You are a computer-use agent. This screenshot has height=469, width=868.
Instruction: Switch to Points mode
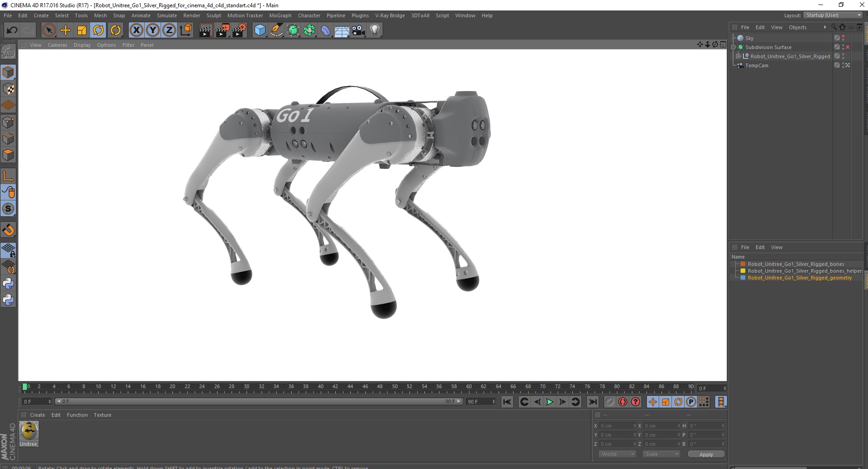click(x=8, y=122)
